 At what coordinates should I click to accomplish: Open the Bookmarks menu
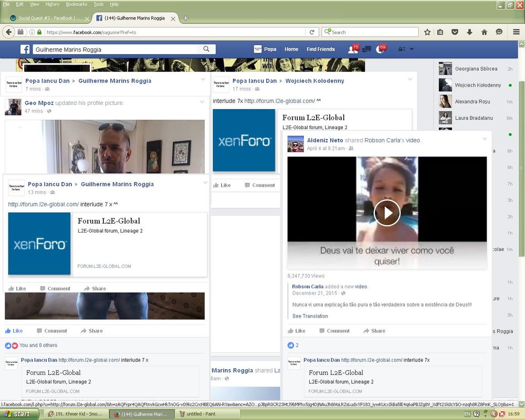[77, 4]
